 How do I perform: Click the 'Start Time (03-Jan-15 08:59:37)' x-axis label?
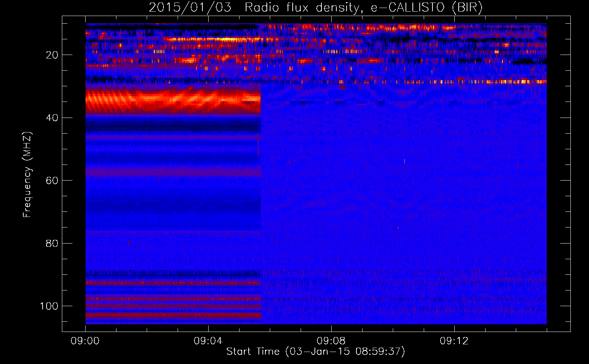click(316, 352)
